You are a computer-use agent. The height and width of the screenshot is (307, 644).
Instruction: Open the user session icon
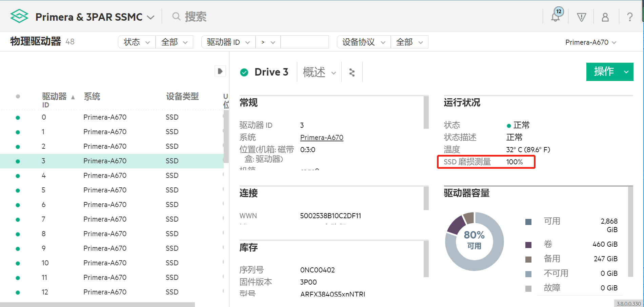[605, 17]
